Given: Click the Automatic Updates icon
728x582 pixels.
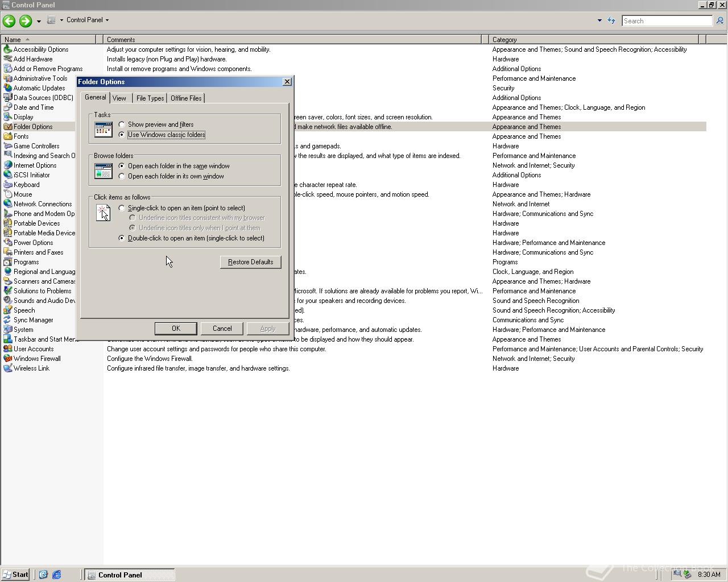Looking at the screenshot, I should (7, 88).
